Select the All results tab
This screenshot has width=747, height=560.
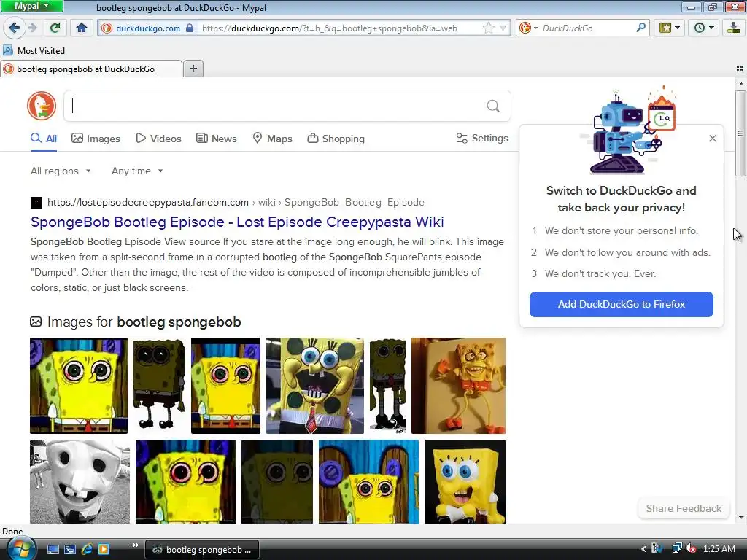[x=44, y=139]
